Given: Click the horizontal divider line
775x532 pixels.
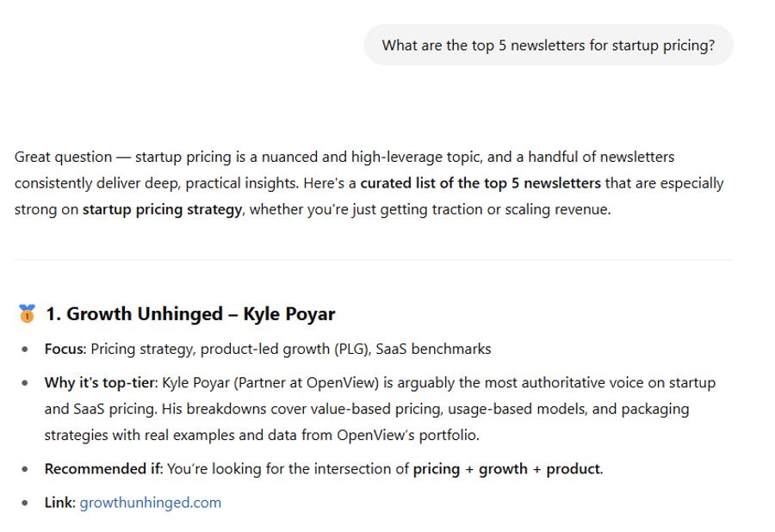Looking at the screenshot, I should [x=374, y=259].
